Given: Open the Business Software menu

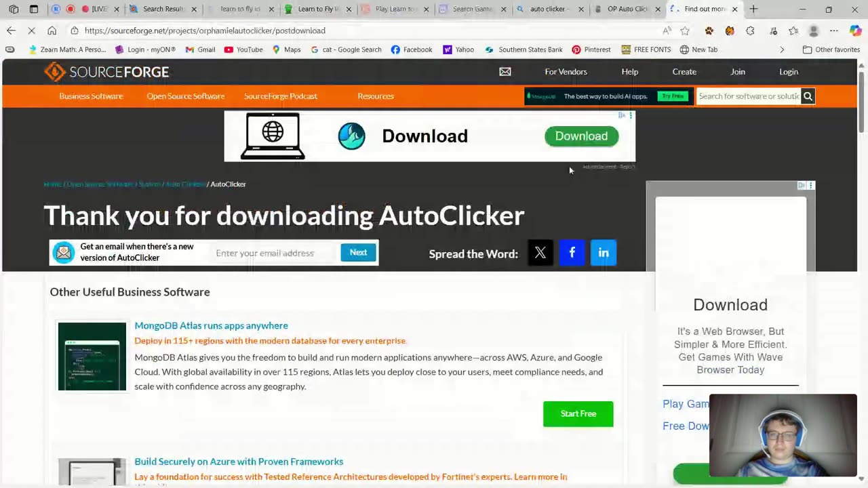Looking at the screenshot, I should pos(91,96).
